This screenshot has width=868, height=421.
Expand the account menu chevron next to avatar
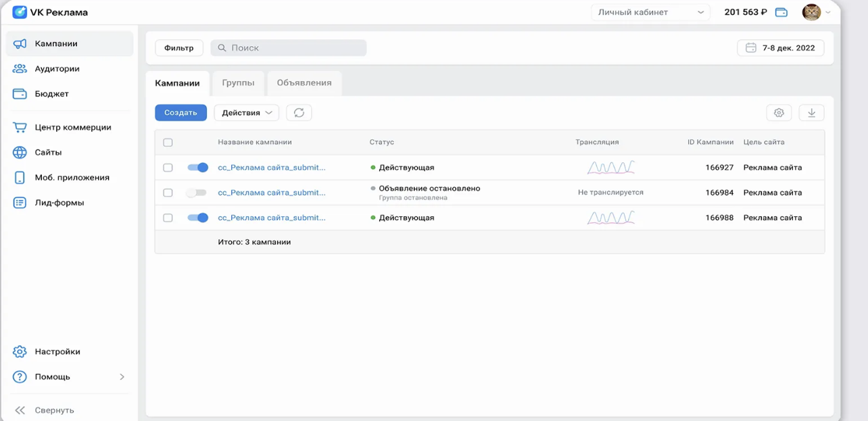(828, 12)
